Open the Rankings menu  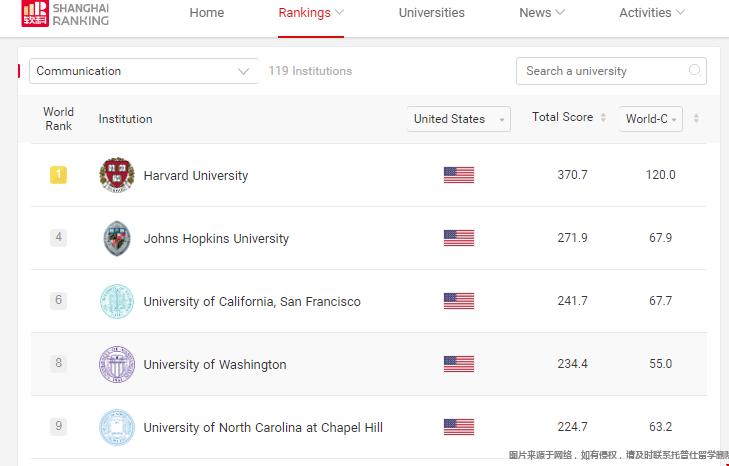(x=311, y=13)
